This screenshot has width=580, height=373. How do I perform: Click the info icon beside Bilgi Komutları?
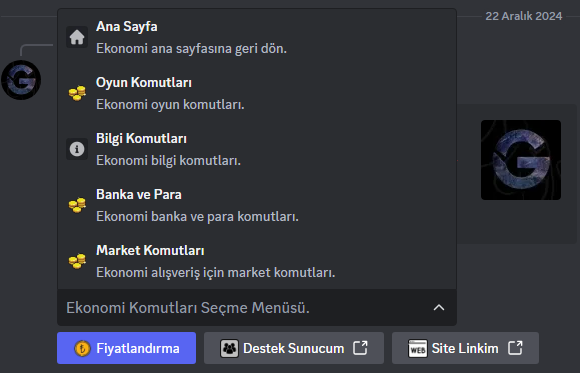(x=77, y=149)
